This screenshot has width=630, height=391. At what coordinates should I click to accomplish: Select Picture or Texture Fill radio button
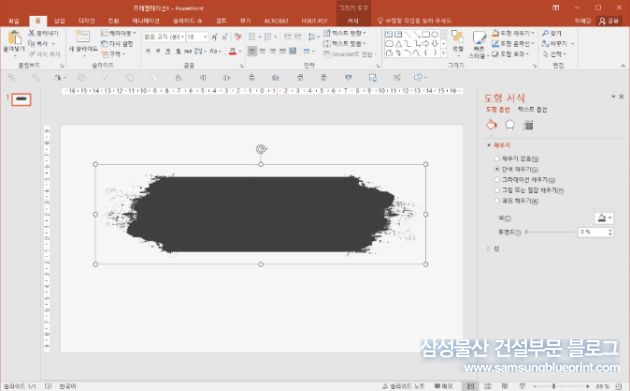tap(497, 190)
